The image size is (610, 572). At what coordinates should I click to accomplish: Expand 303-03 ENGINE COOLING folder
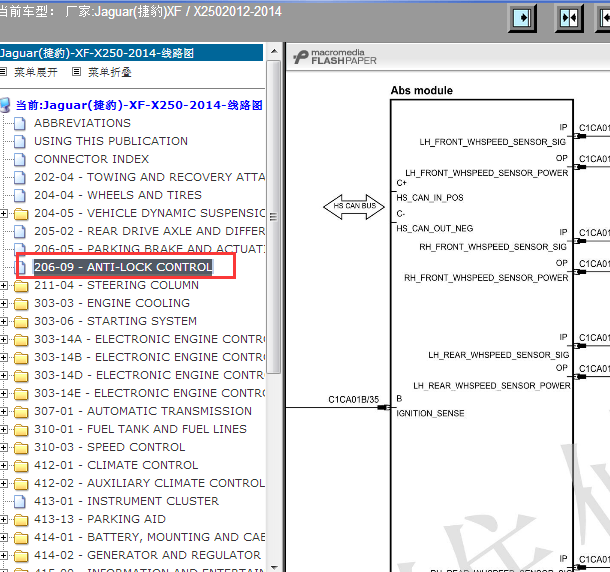4,303
